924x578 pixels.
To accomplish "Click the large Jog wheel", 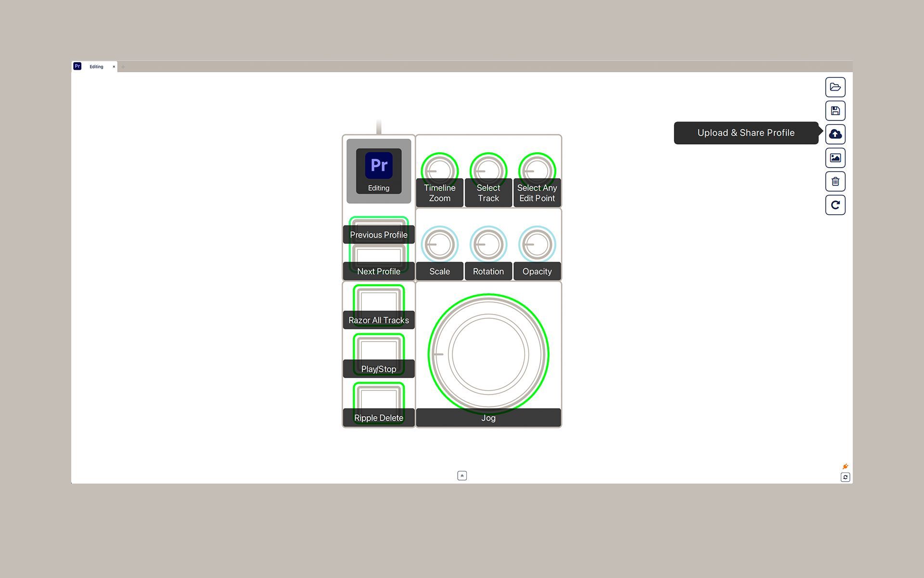I will tap(488, 354).
